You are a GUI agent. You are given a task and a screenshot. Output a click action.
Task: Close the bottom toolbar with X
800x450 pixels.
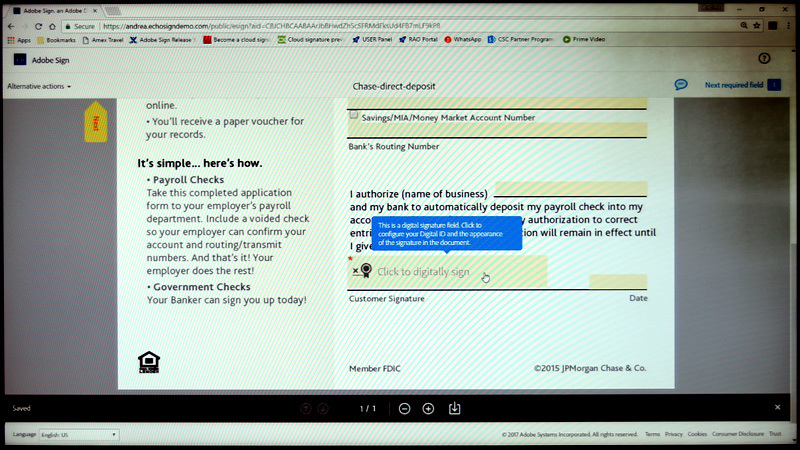[x=778, y=407]
